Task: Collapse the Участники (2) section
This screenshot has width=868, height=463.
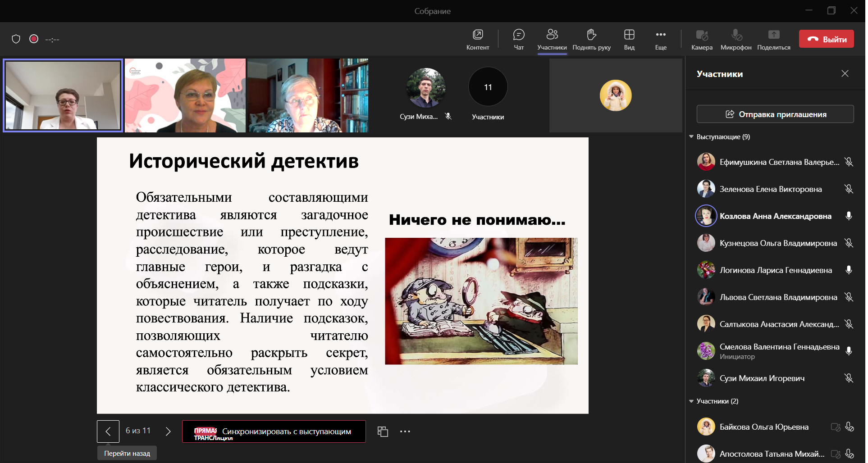Action: (691, 401)
